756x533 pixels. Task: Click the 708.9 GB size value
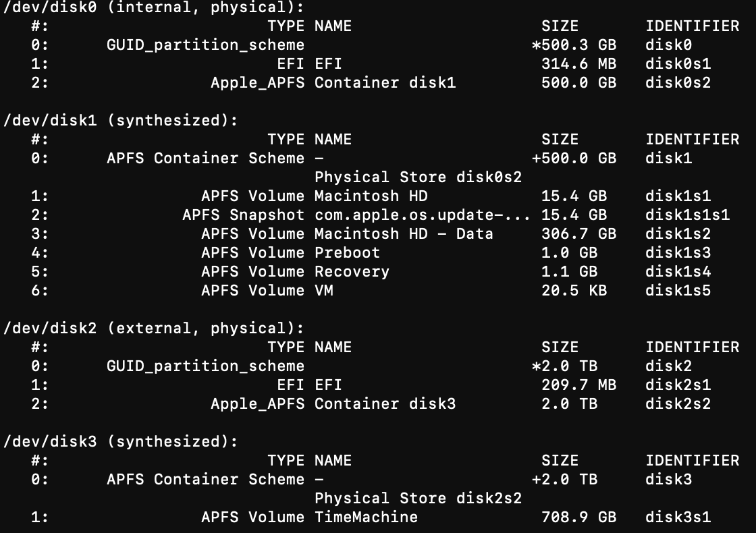coord(578,517)
